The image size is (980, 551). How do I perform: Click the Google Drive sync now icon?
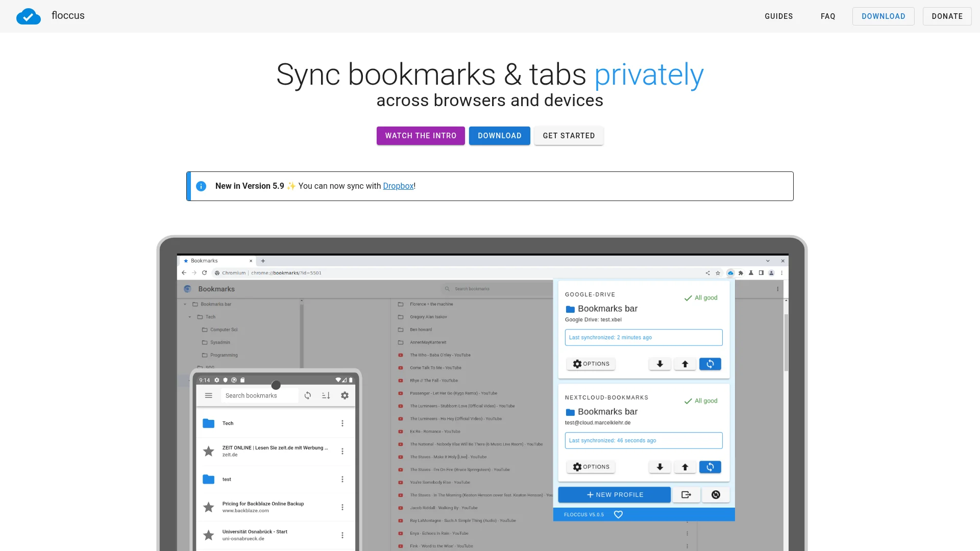point(710,364)
